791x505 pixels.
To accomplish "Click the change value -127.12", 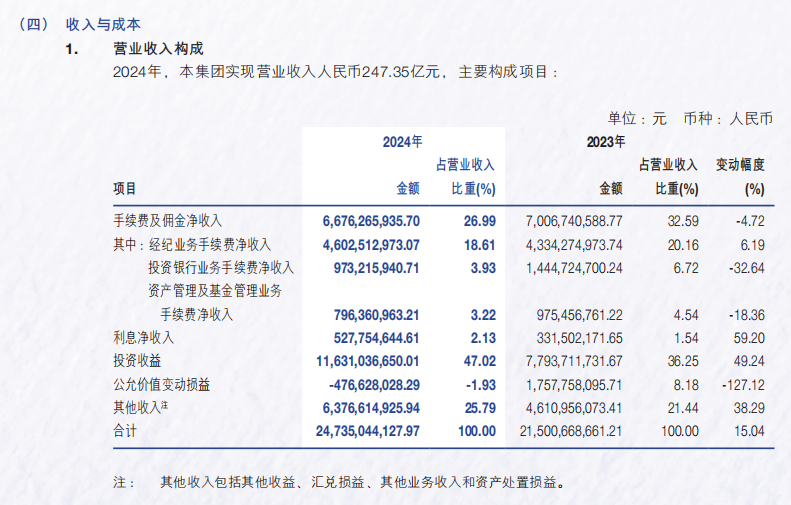I will (x=744, y=385).
